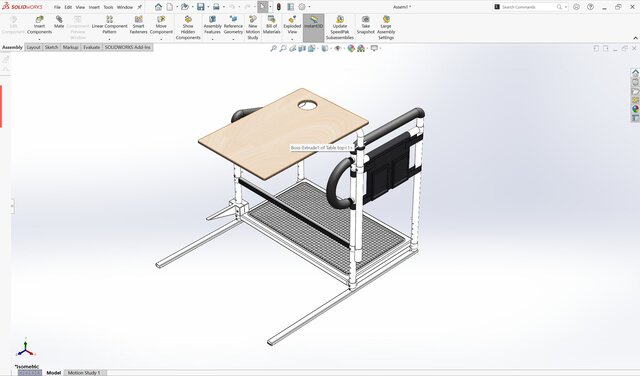
Task: Open the Edit Appearance color-ball icon
Action: 351,49
